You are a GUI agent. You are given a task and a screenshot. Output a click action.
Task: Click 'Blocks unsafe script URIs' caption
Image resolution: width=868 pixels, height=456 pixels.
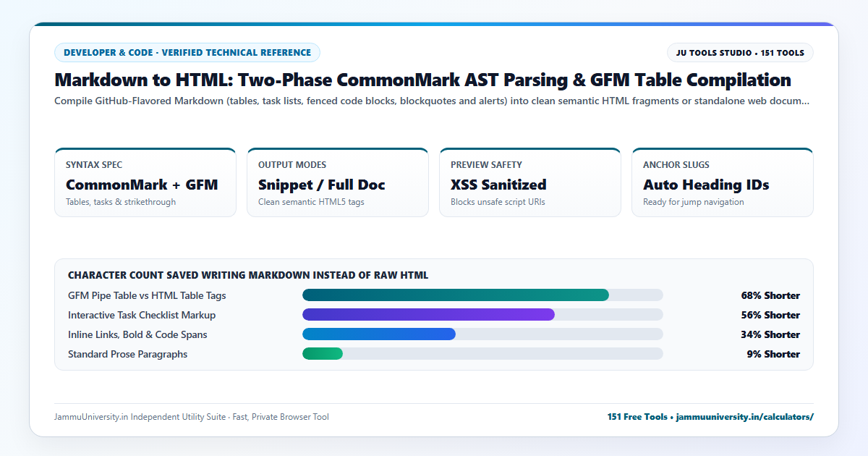point(498,202)
